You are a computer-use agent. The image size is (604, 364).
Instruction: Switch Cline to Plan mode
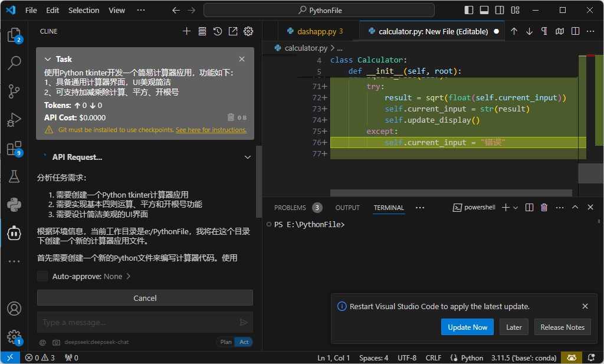tap(226, 342)
